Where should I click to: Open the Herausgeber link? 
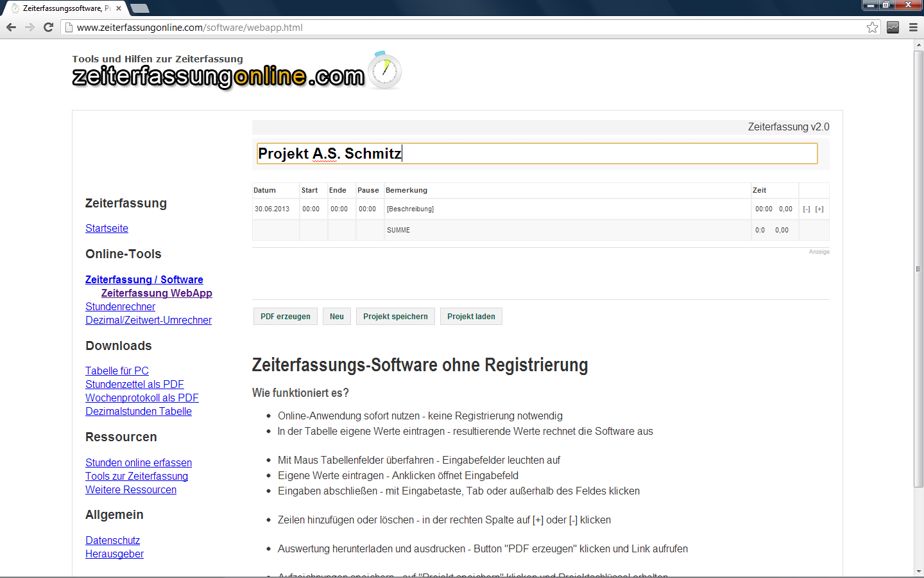pyautogui.click(x=114, y=554)
